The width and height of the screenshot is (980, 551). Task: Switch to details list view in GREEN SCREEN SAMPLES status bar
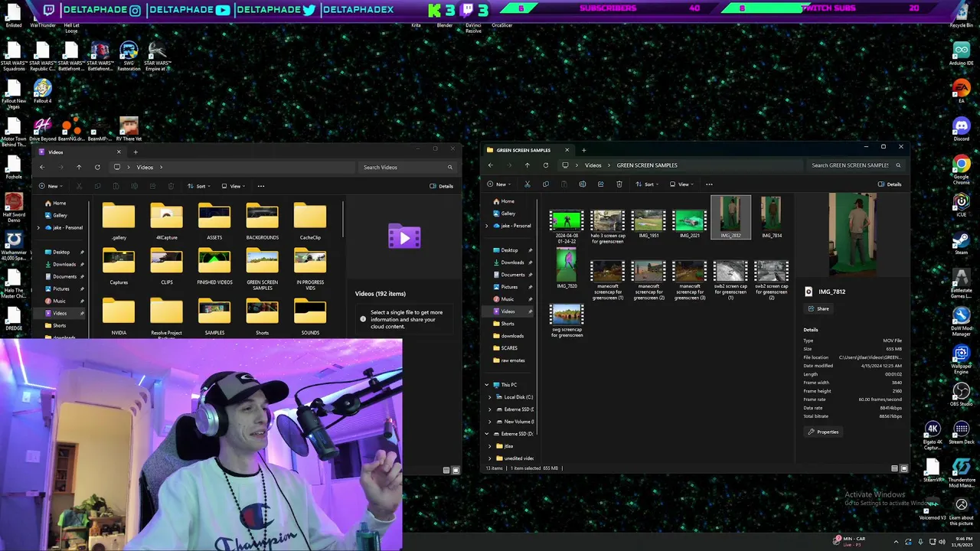pos(894,468)
